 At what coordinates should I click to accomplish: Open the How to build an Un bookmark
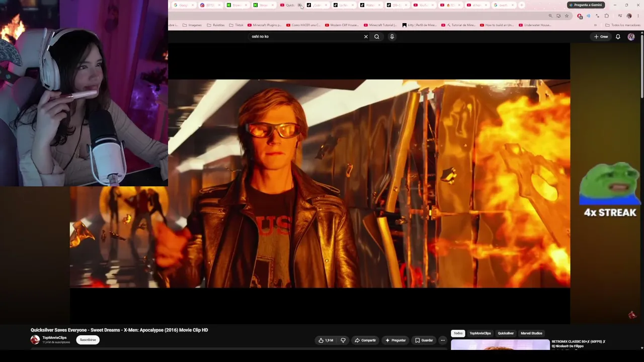click(x=497, y=25)
